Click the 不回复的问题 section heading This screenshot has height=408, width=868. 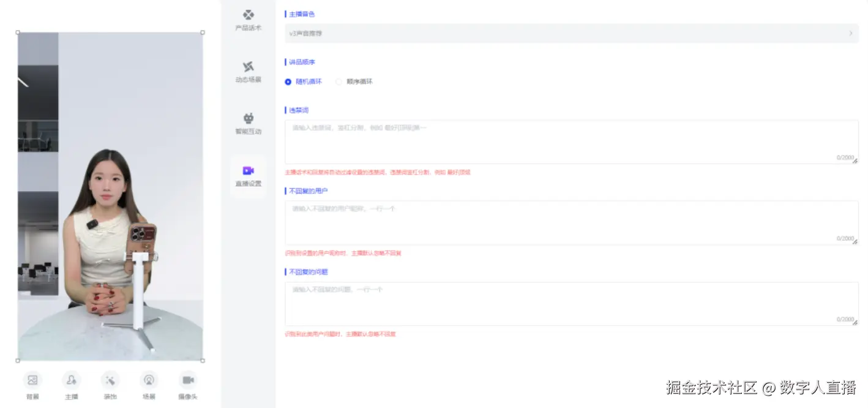[x=308, y=271]
